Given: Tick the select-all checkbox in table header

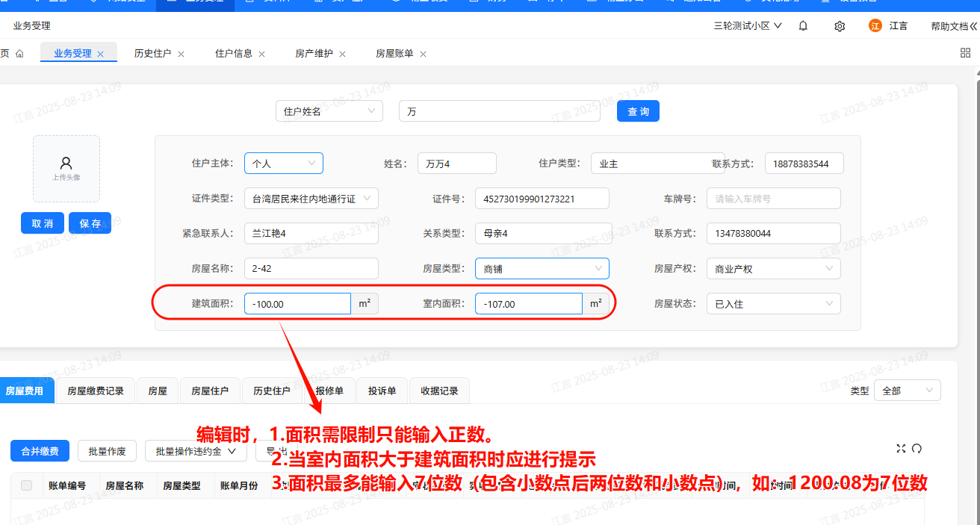Looking at the screenshot, I should point(27,485).
